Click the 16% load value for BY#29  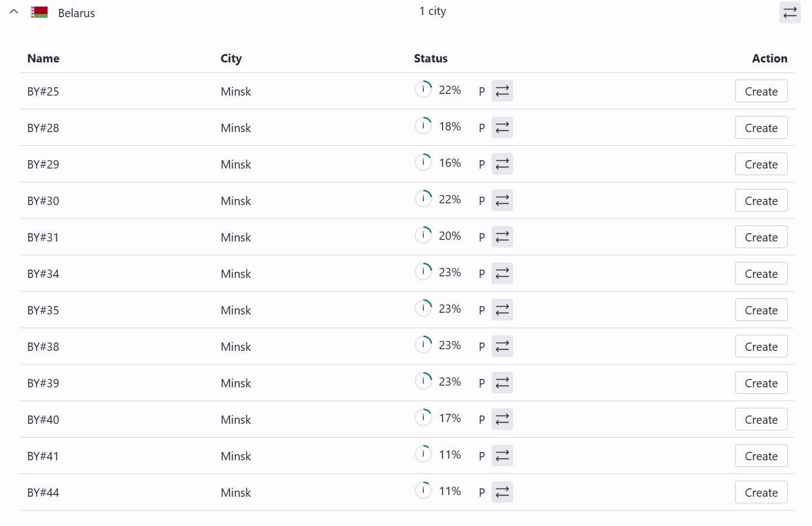click(x=450, y=163)
